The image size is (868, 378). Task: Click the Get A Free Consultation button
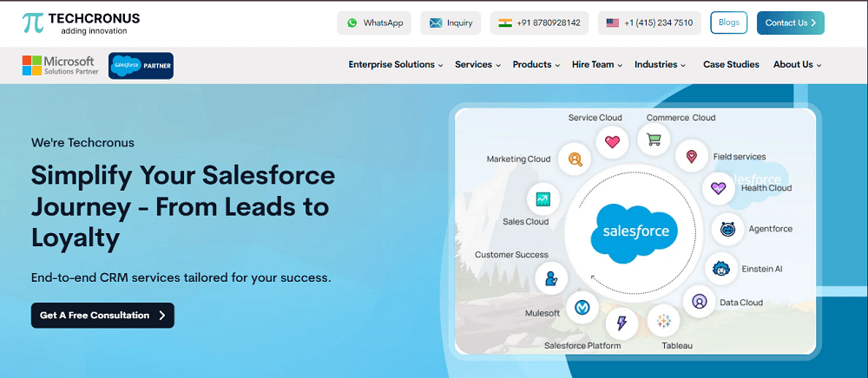coord(102,316)
